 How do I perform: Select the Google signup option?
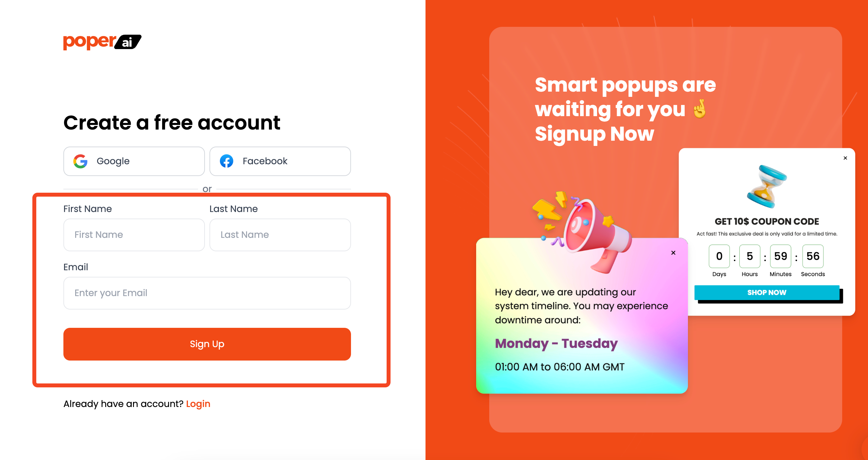tap(134, 161)
